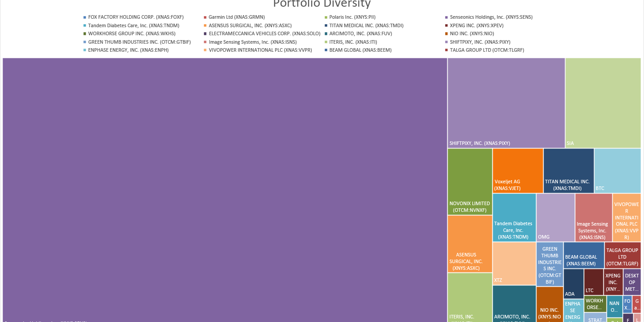This screenshot has width=644, height=322.
Task: Select the FOX FACTORY HOLDING CORP. legend entry
Action: [x=136, y=17]
